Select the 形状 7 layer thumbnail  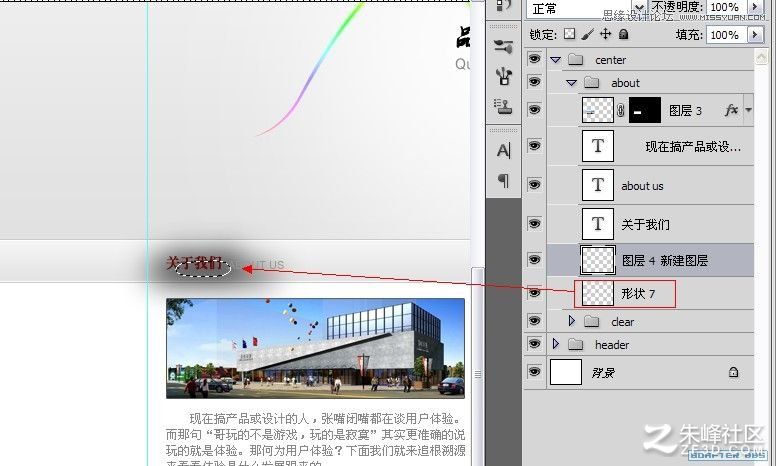click(598, 293)
